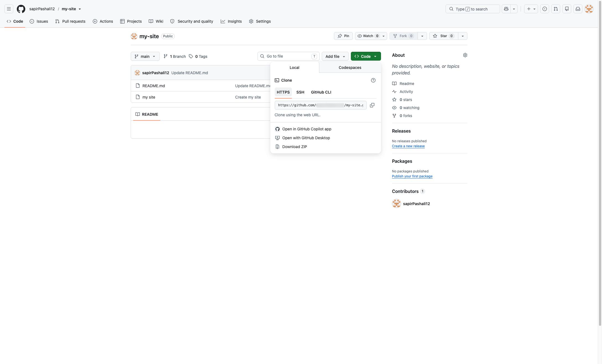Viewport: 602px width, 364px height.
Task: Switch to the Code tab
Action: pos(15,21)
